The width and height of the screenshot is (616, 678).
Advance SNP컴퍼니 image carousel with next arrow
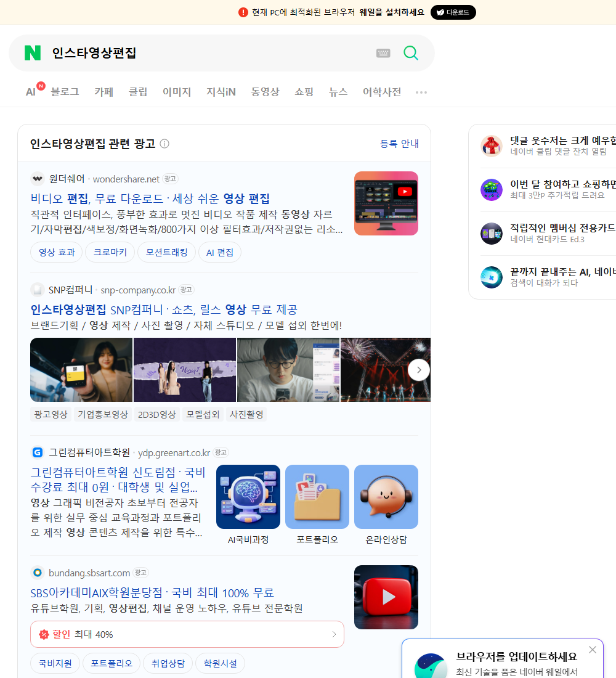click(x=418, y=370)
